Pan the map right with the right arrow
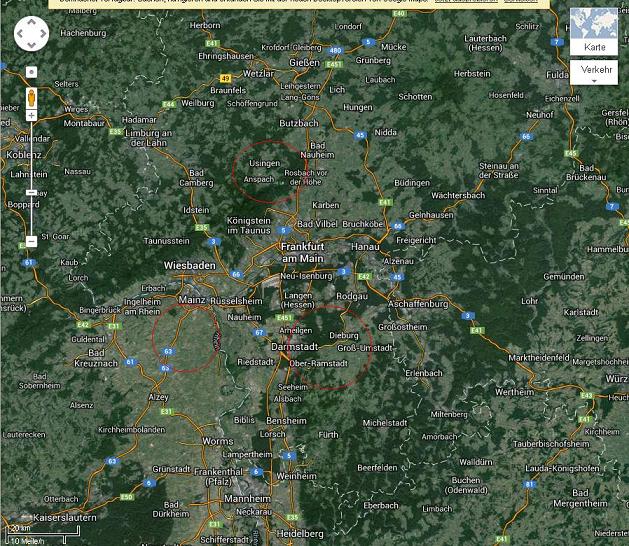Viewport: 629px width, 546px height. (x=43, y=34)
